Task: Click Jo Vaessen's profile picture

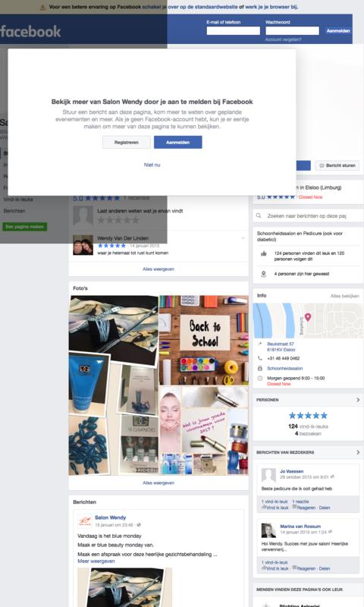Action: (x=268, y=475)
